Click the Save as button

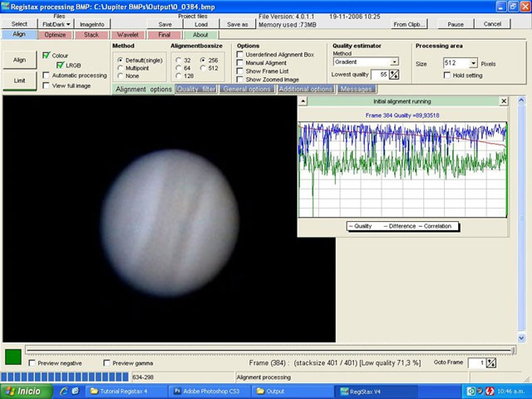237,24
